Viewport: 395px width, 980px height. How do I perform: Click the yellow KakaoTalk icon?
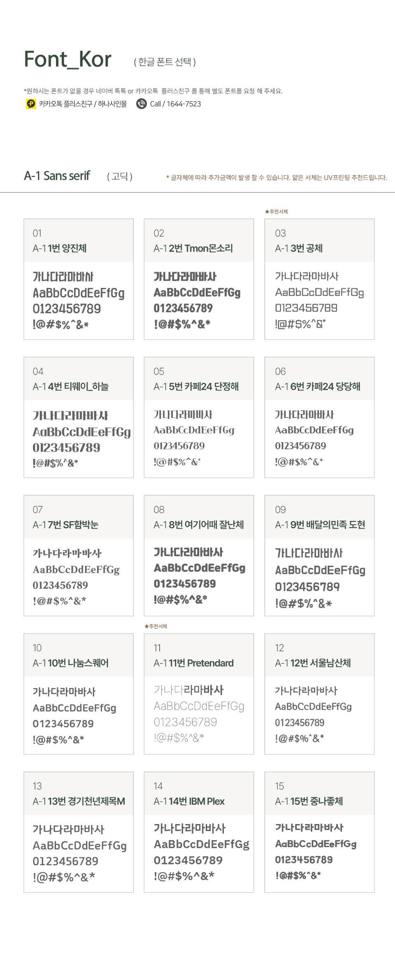(x=31, y=104)
